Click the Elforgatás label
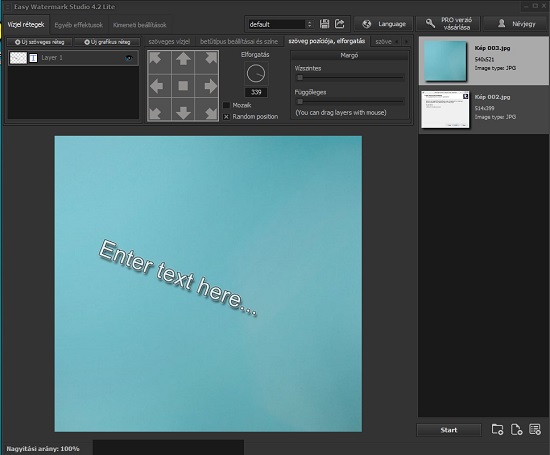This screenshot has width=550, height=455. (x=255, y=55)
